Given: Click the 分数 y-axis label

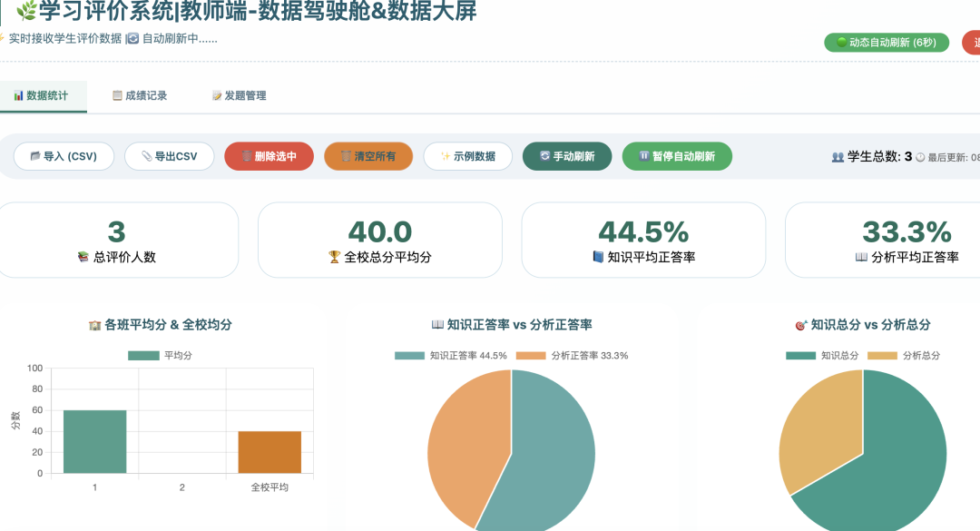Looking at the screenshot, I should point(16,420).
